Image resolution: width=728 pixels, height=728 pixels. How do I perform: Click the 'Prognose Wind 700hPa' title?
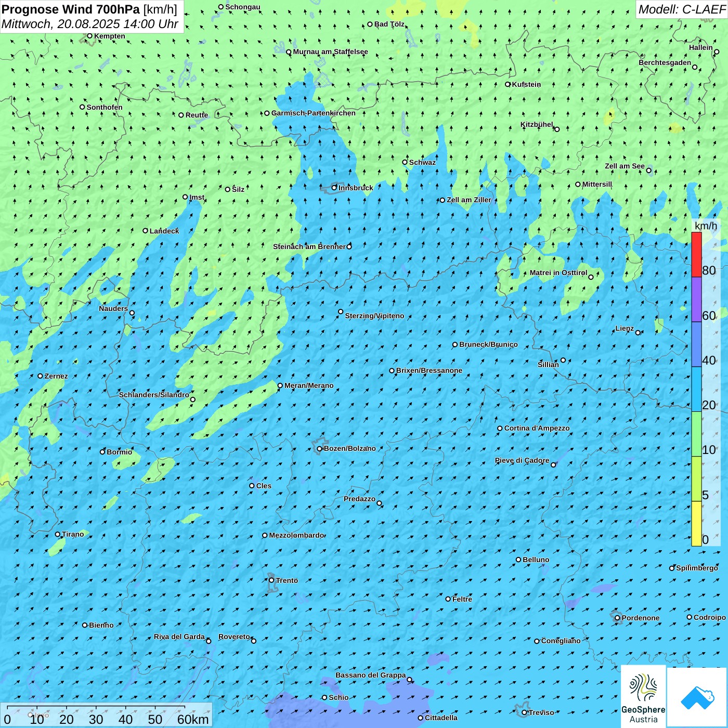coord(71,9)
